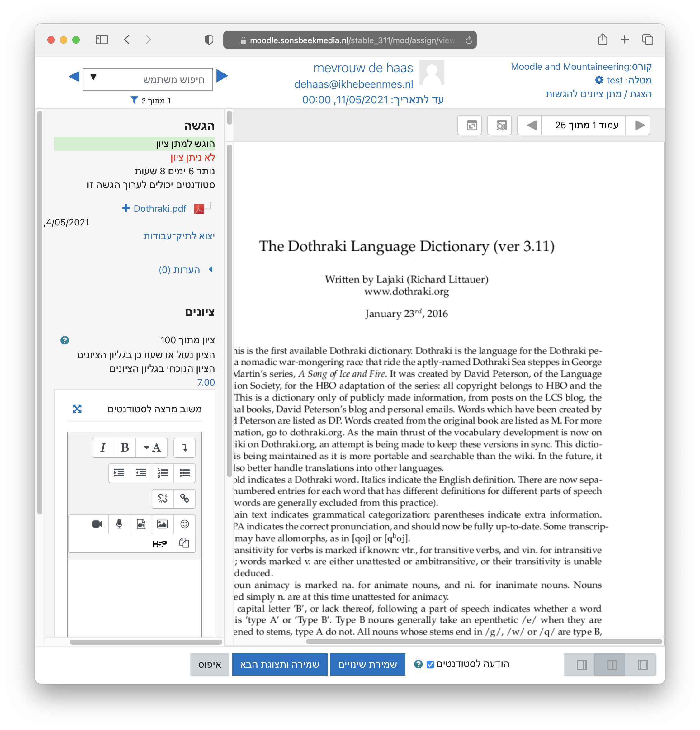The width and height of the screenshot is (700, 730).
Task: Expand the Dothraki.pdf plus icon
Action: (x=126, y=208)
